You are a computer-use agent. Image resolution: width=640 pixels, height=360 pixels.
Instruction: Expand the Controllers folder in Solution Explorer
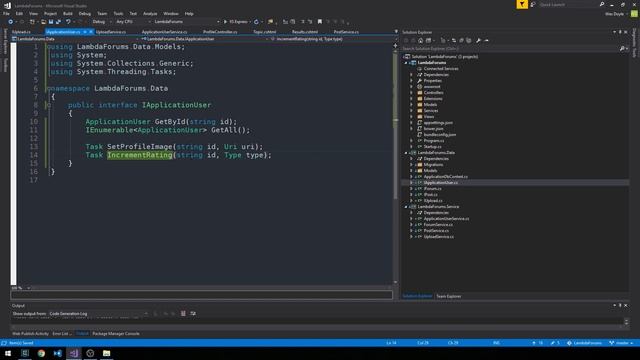pyautogui.click(x=411, y=93)
